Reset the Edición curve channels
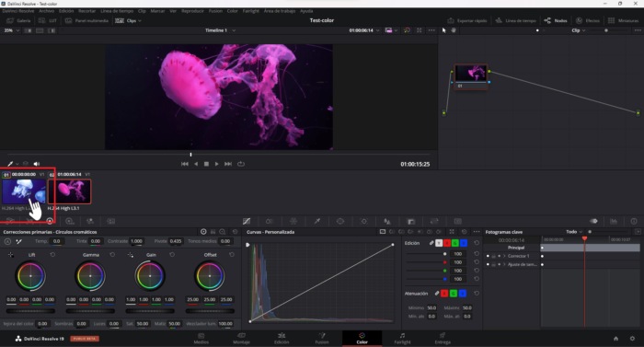 [x=477, y=243]
